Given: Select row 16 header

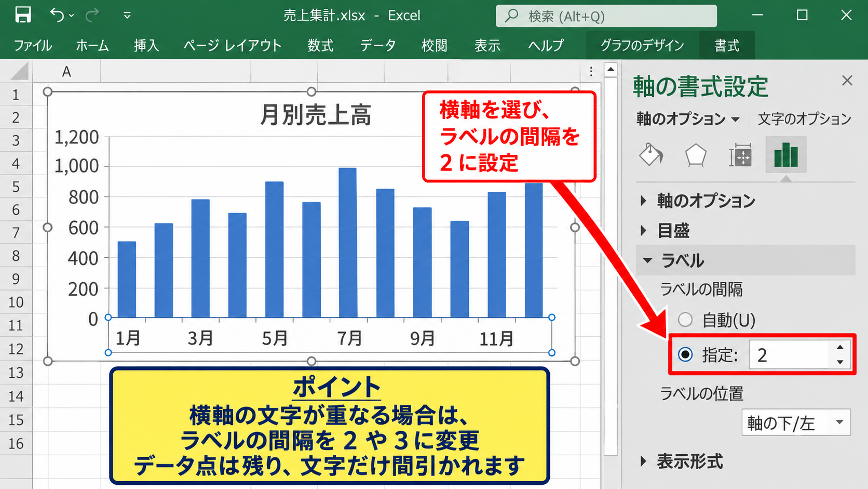Looking at the screenshot, I should point(16,444).
